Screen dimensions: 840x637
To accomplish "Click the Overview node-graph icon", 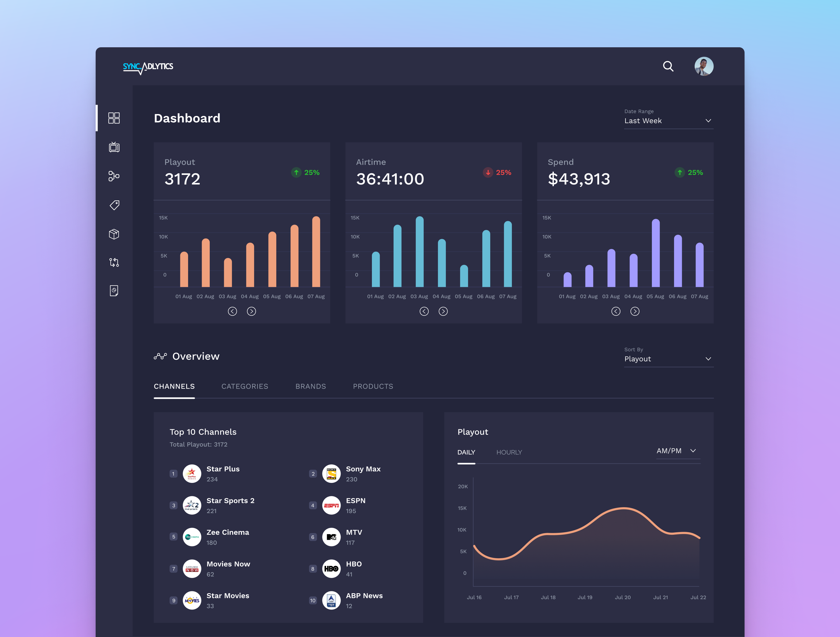I will pyautogui.click(x=160, y=356).
